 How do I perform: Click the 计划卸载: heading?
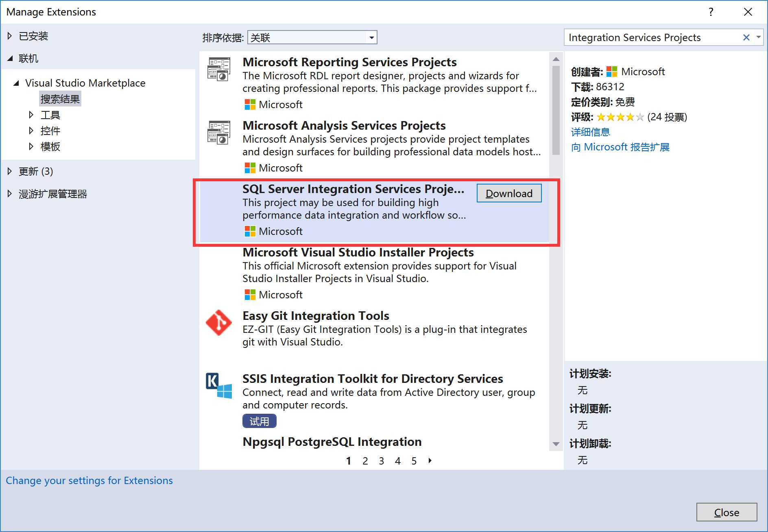point(590,443)
